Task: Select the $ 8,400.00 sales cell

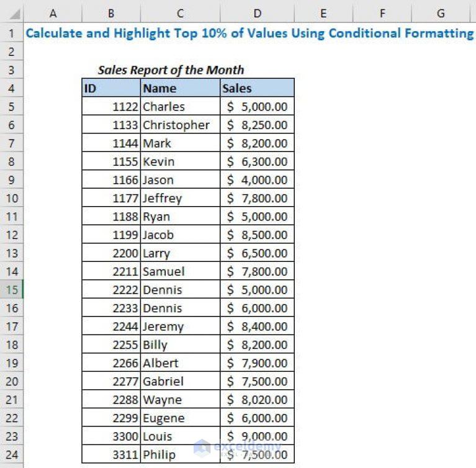Action: (x=257, y=326)
